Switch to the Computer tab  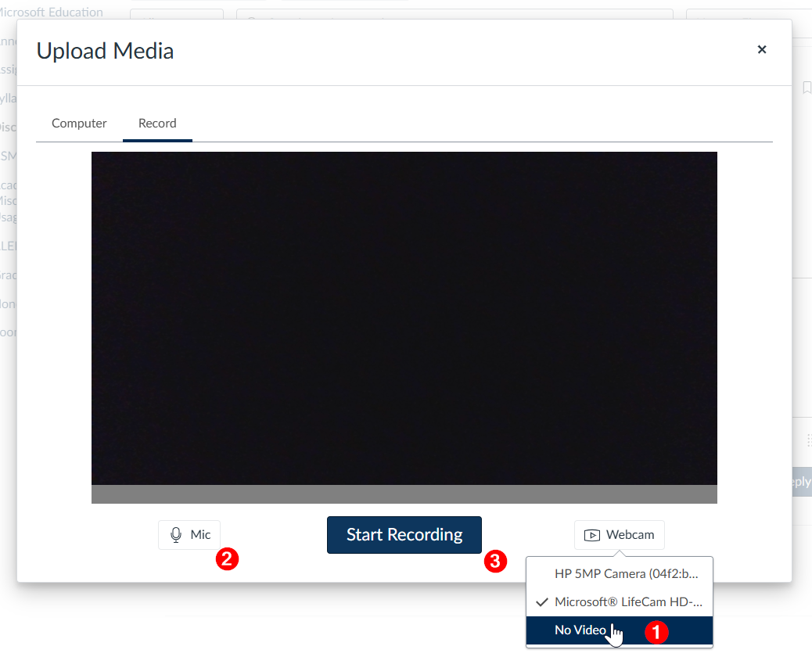[x=79, y=124]
